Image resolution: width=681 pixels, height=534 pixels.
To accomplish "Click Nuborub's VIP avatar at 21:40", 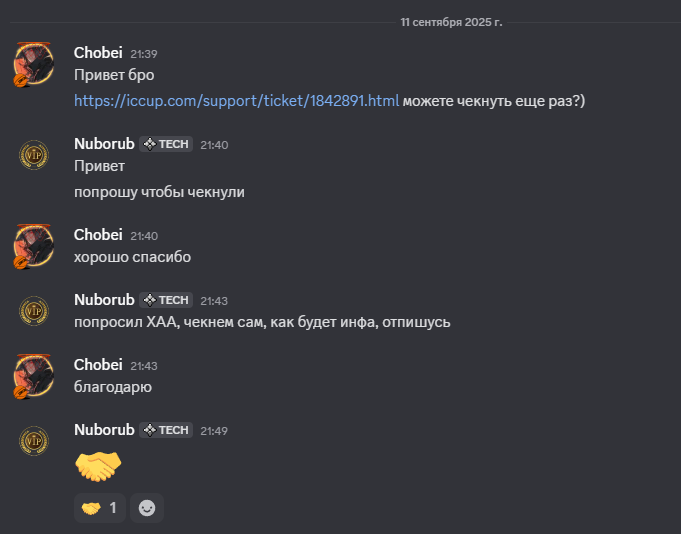I will tap(34, 155).
